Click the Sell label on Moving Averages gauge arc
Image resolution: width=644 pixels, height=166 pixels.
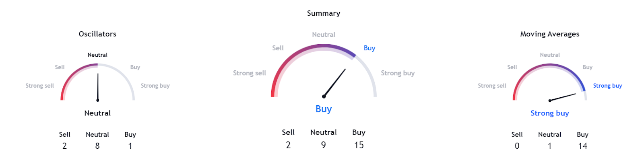tap(512, 67)
